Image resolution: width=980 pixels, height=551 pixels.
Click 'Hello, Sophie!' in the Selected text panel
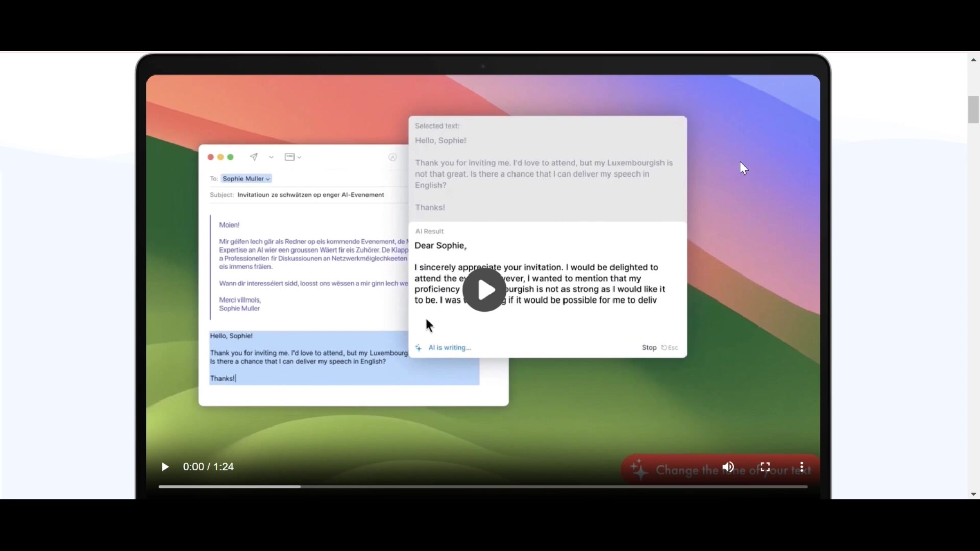click(440, 141)
